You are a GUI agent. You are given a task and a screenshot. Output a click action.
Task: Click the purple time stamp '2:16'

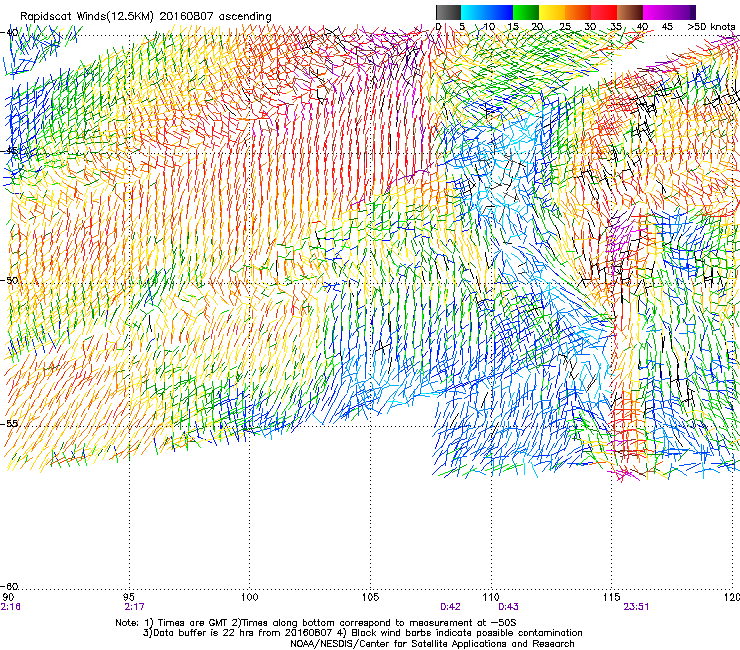coord(10,607)
